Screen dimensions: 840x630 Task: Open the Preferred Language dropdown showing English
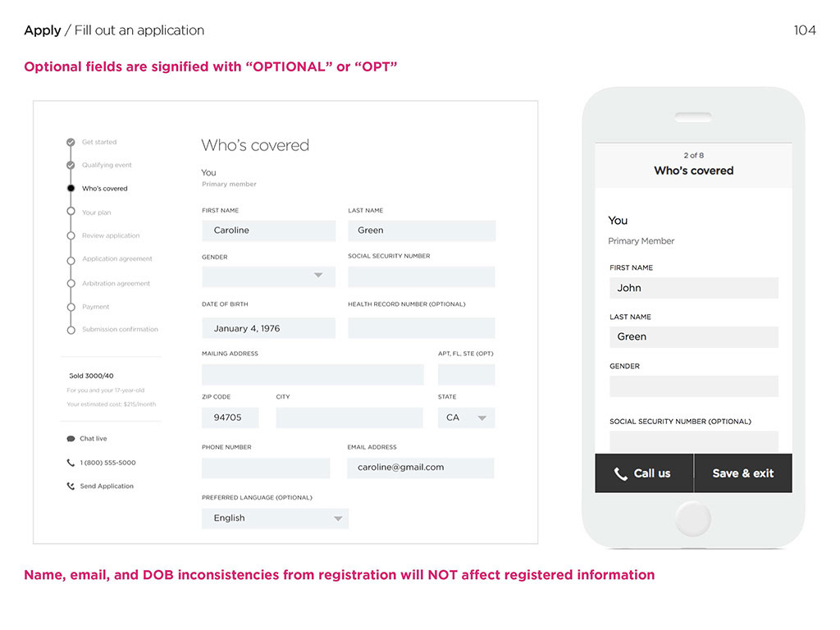click(x=275, y=518)
